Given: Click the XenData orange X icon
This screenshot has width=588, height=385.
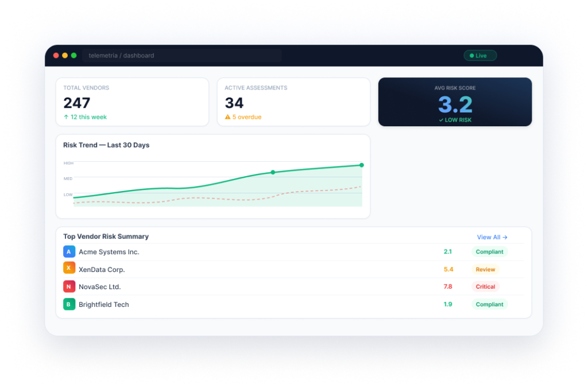Looking at the screenshot, I should click(x=69, y=269).
